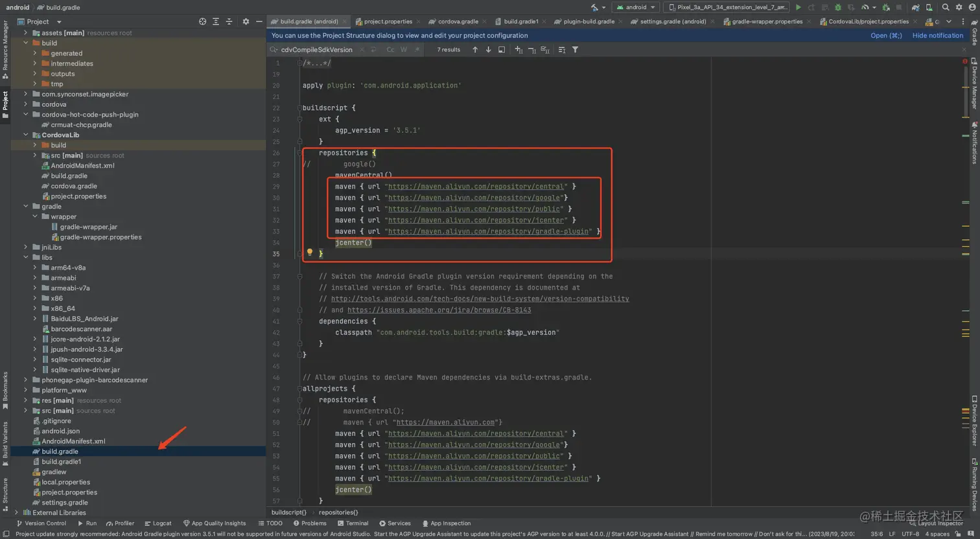Screen dimensions: 980x539
Task: Open the account avatar icon
Action: coord(972,7)
